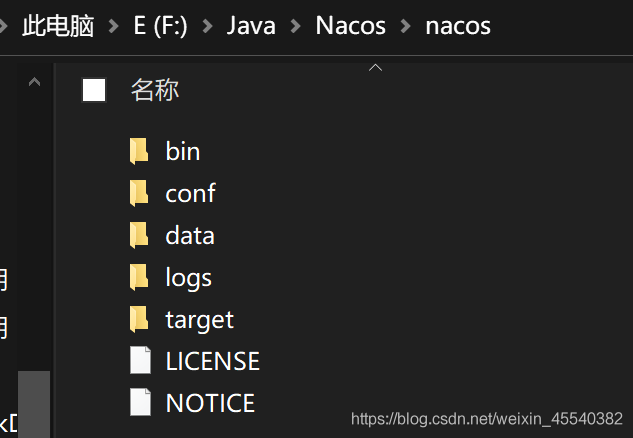Screen dimensions: 633x438
Task: Select the NOTICE file icon
Action: pyautogui.click(x=140, y=402)
